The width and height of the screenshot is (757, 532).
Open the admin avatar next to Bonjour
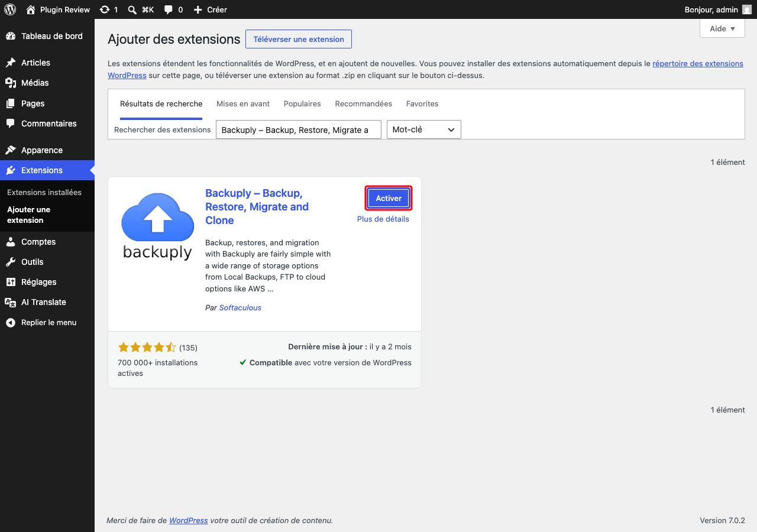[x=747, y=9]
